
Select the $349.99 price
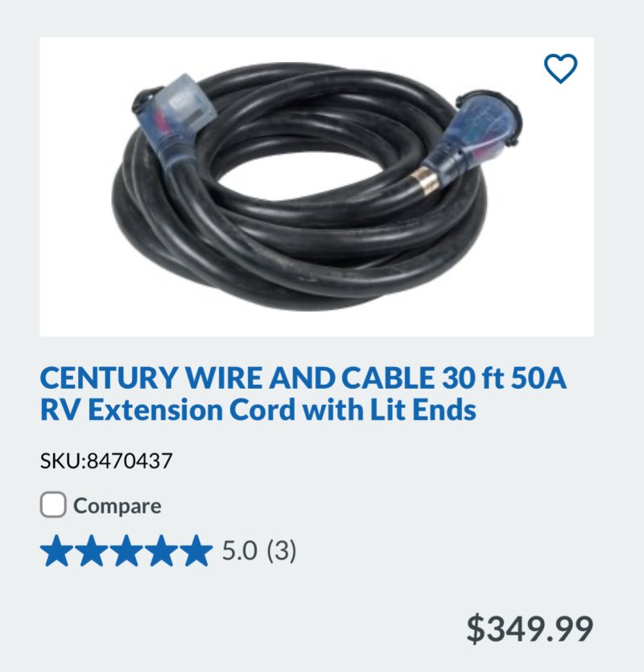click(x=530, y=629)
